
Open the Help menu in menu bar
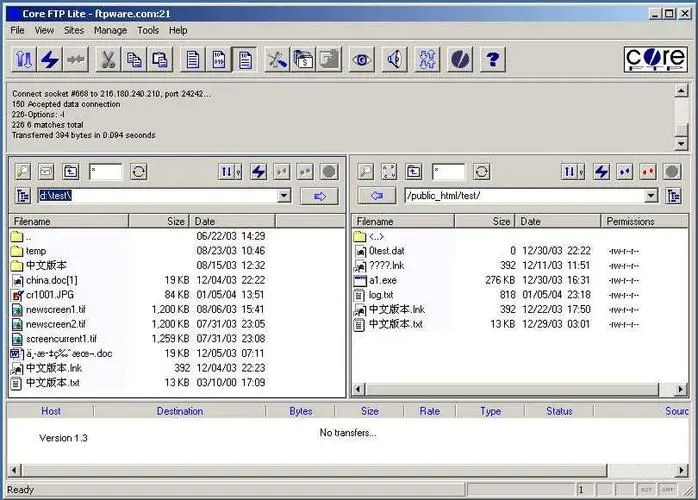[x=178, y=30]
